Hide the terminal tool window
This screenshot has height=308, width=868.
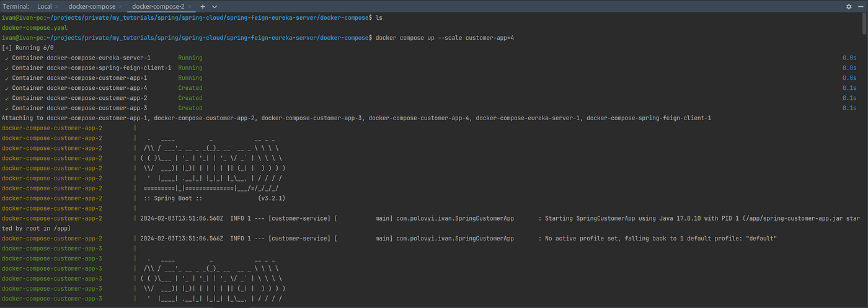(860, 6)
